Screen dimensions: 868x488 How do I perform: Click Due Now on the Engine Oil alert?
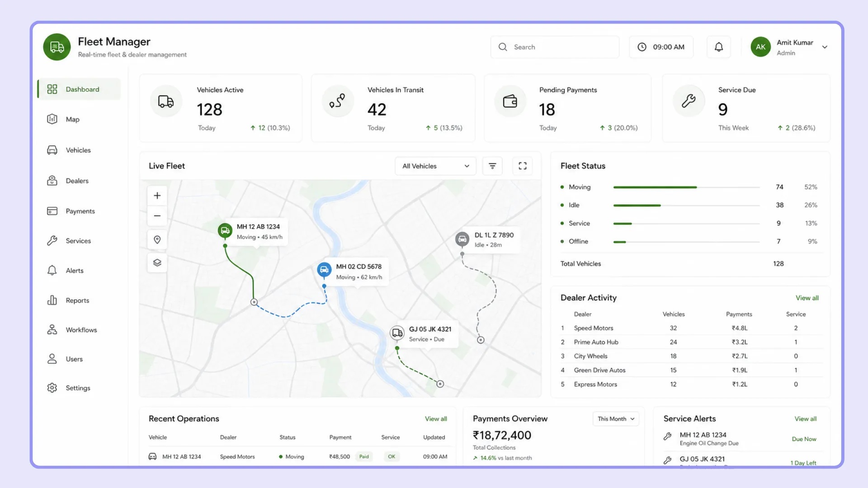(804, 439)
